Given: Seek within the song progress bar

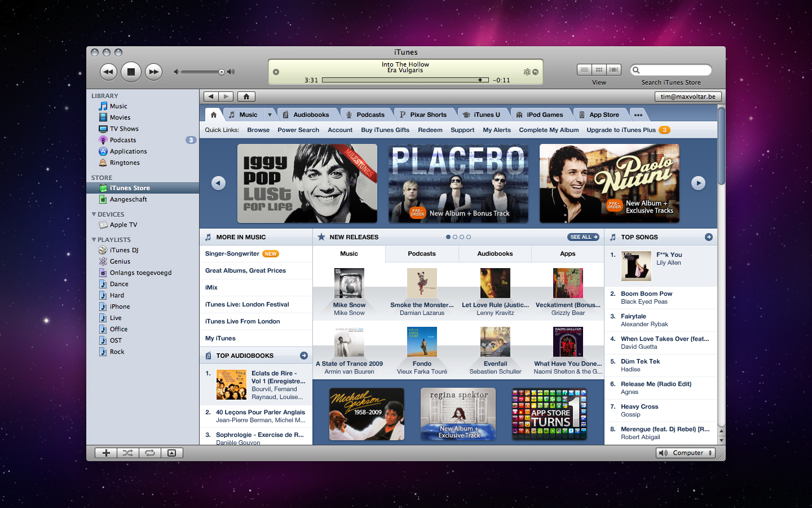Looking at the screenshot, I should (405, 80).
